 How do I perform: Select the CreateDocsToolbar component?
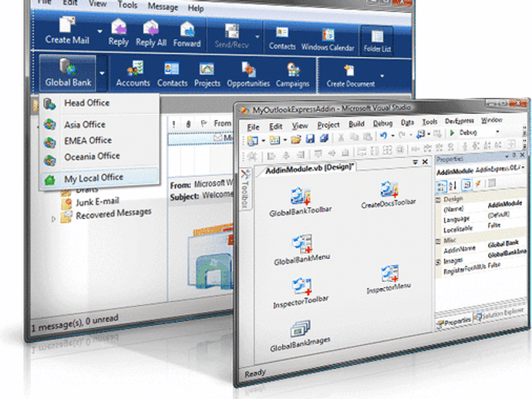pos(389,195)
